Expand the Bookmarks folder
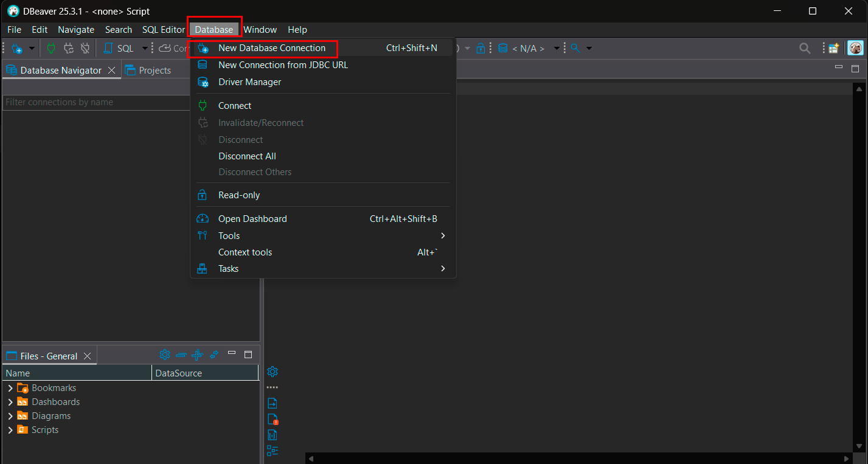868x464 pixels. [x=10, y=388]
